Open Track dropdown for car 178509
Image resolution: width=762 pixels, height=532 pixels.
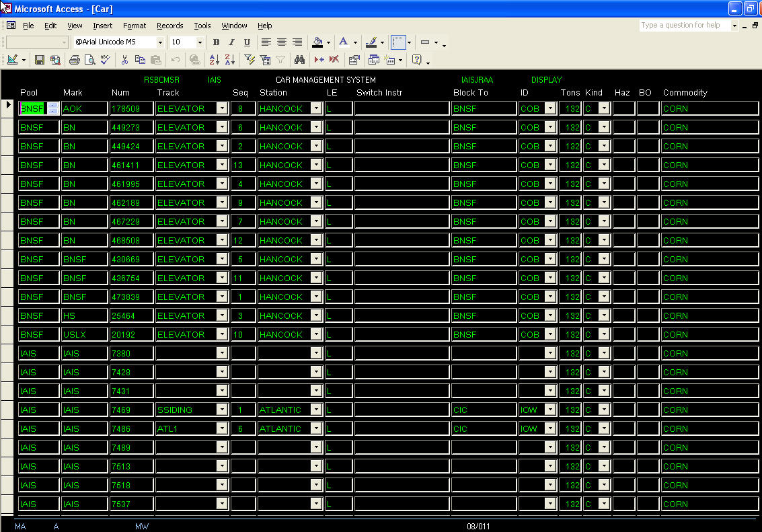pyautogui.click(x=221, y=108)
